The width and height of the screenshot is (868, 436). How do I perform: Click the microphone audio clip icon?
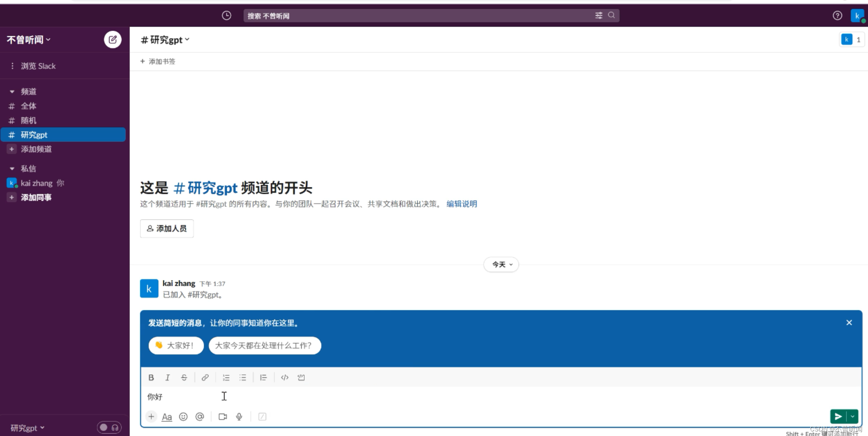coord(239,416)
